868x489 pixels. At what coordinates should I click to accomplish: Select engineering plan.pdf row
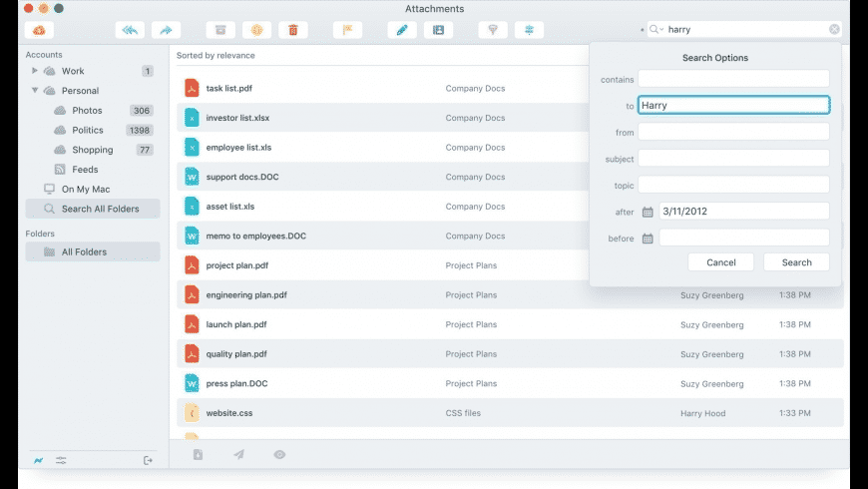coord(510,294)
